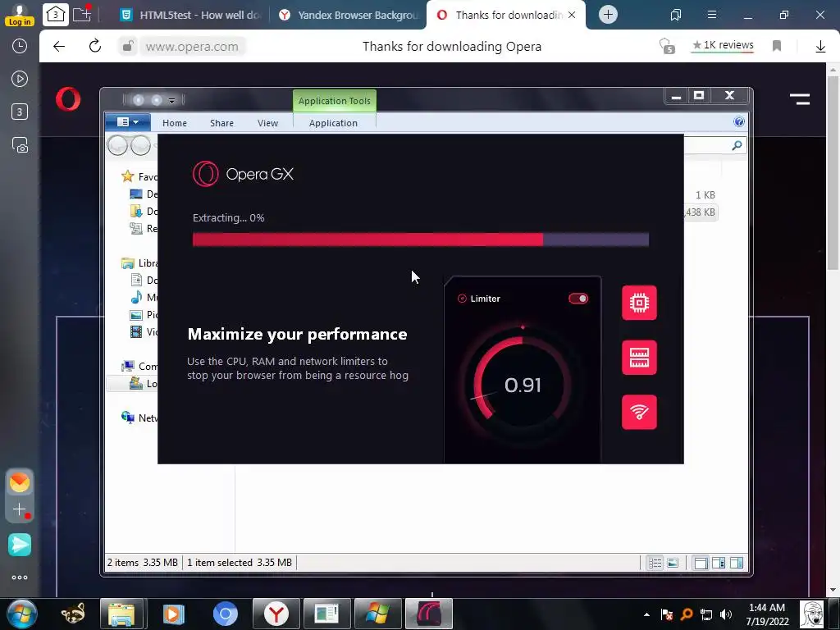Open the Application ribbon tab
The height and width of the screenshot is (630, 840).
pyautogui.click(x=333, y=123)
